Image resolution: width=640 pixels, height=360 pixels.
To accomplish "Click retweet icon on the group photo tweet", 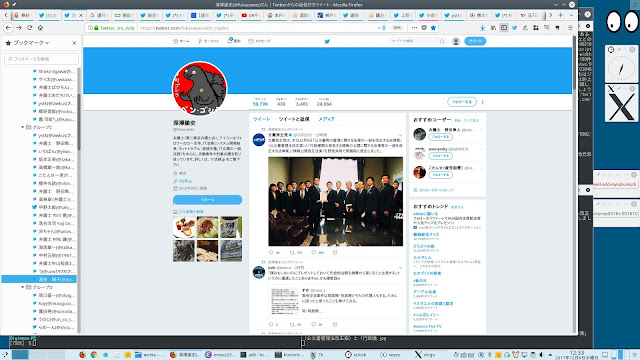I will point(292,253).
